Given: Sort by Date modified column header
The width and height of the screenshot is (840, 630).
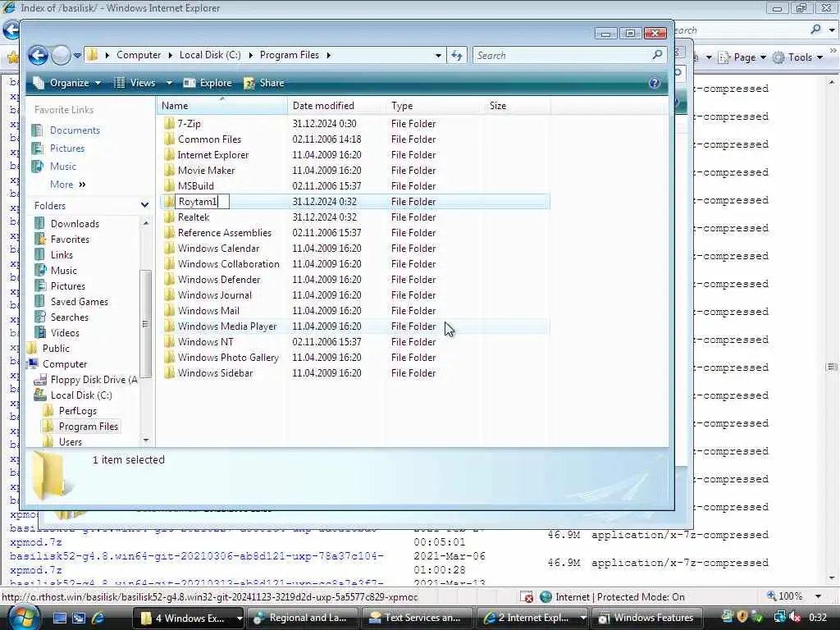Looking at the screenshot, I should (x=336, y=106).
